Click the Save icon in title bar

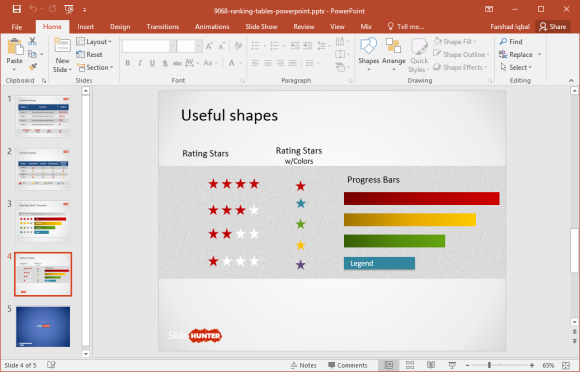click(x=17, y=9)
